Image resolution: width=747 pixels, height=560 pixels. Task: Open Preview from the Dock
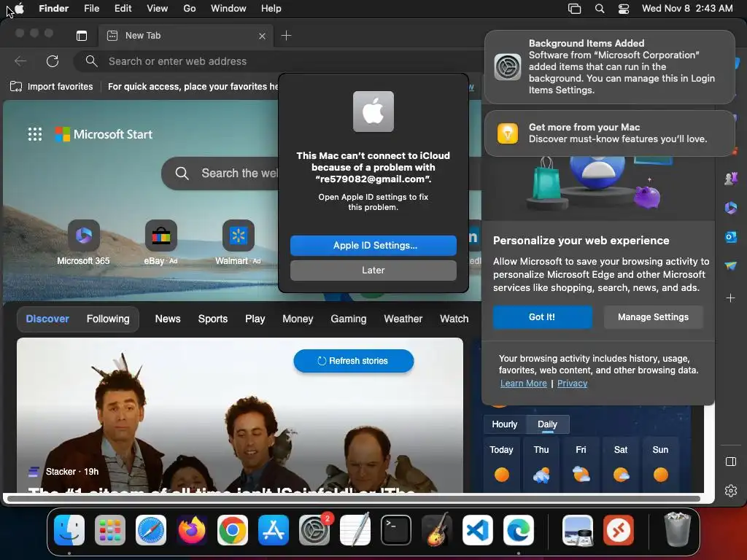point(578,530)
